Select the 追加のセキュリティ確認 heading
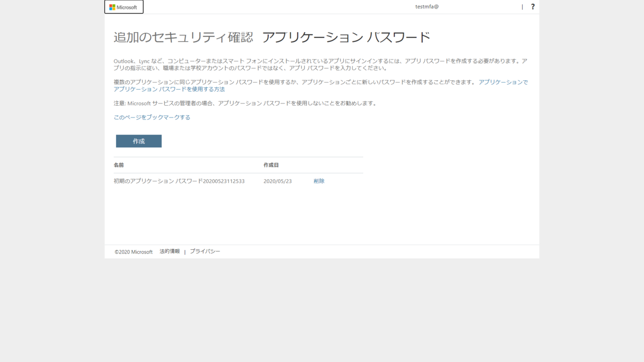Screen dimensions: 644x362 [183, 38]
